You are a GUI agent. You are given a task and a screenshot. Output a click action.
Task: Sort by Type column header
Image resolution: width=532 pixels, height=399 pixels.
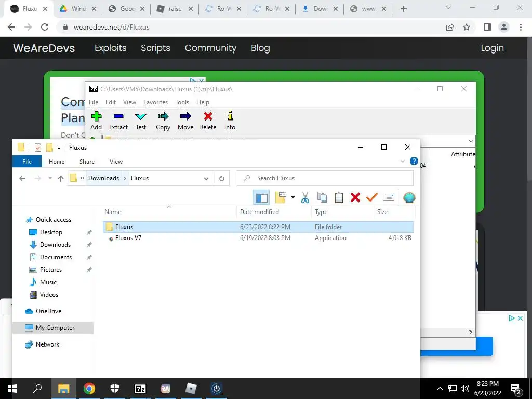[342, 212]
